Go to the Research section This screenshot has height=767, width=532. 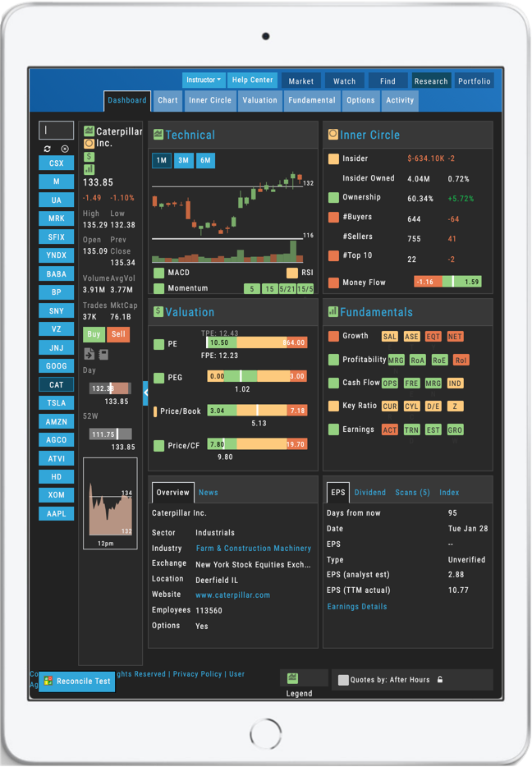[x=431, y=81]
